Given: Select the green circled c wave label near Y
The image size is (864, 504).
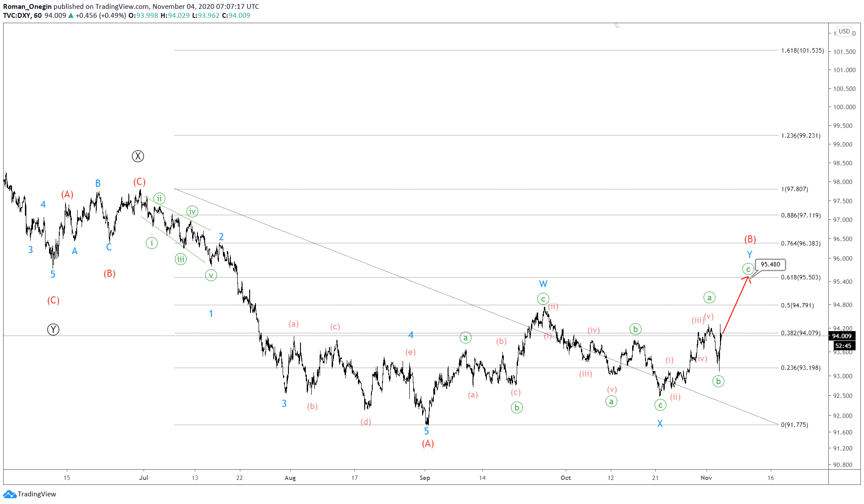Looking at the screenshot, I should click(749, 269).
